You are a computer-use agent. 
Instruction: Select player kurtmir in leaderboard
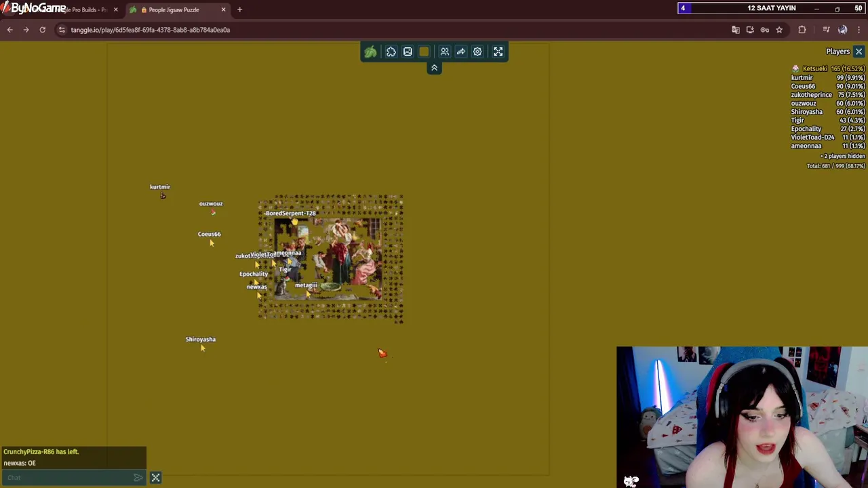(x=828, y=78)
